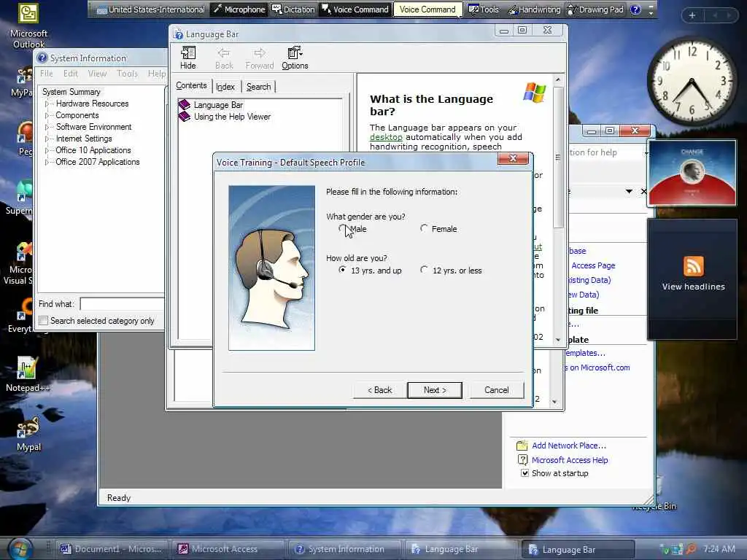Click the slideshow picture gadget

(692, 174)
